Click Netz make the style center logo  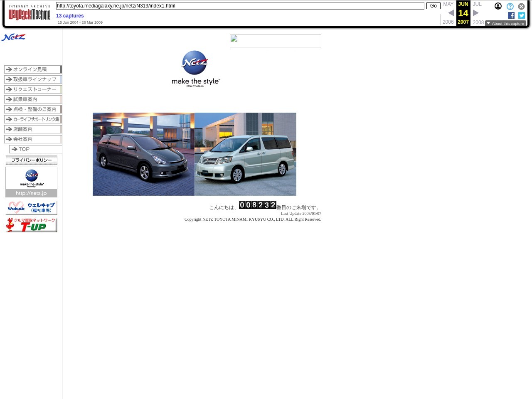tap(196, 69)
